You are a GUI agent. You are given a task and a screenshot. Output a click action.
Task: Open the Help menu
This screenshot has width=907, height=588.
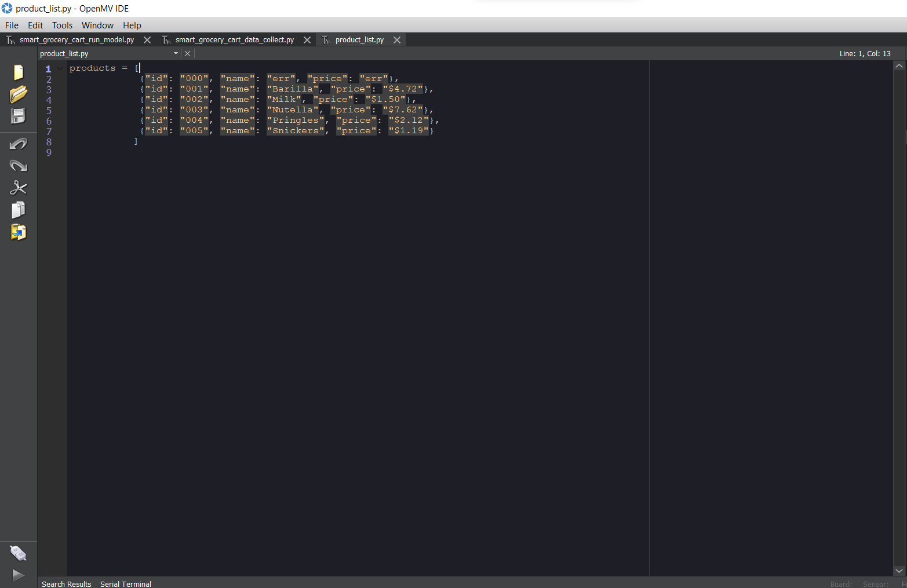pyautogui.click(x=132, y=25)
